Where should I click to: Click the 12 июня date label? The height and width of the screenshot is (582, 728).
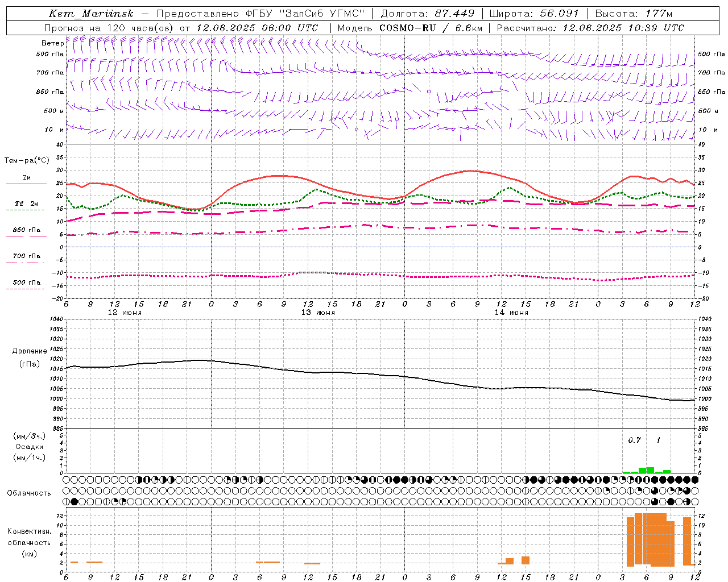[x=125, y=313]
